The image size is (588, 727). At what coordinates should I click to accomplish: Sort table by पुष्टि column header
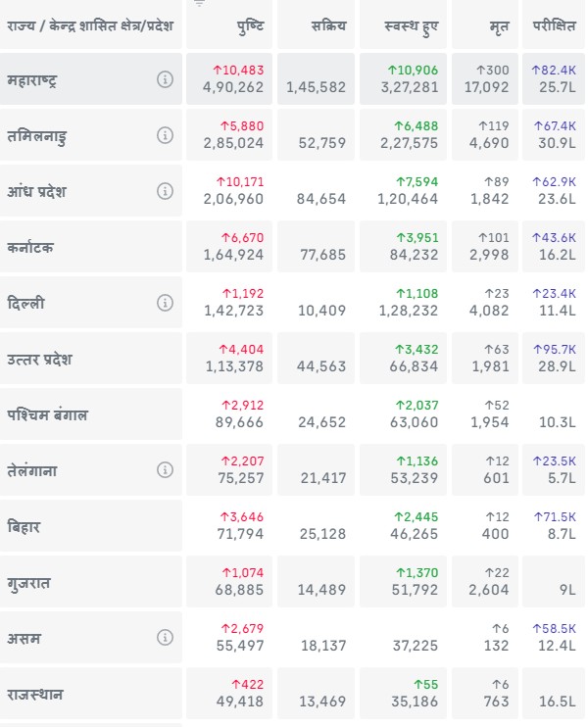point(250,25)
